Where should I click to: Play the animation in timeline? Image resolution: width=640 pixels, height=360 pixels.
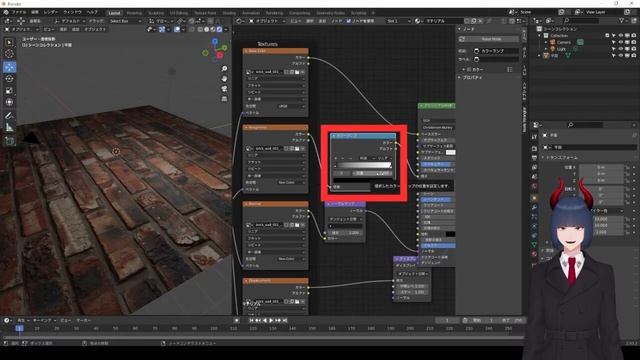(271, 320)
